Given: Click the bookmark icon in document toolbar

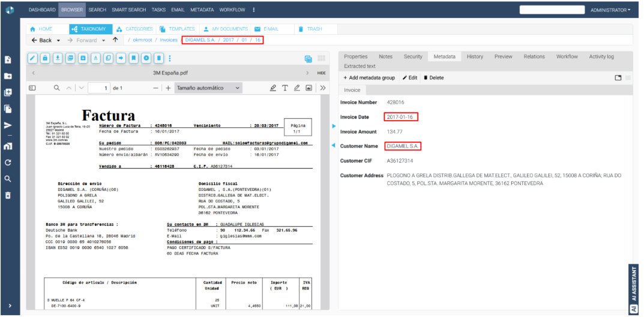Looking at the screenshot, I should pyautogui.click(x=133, y=58).
